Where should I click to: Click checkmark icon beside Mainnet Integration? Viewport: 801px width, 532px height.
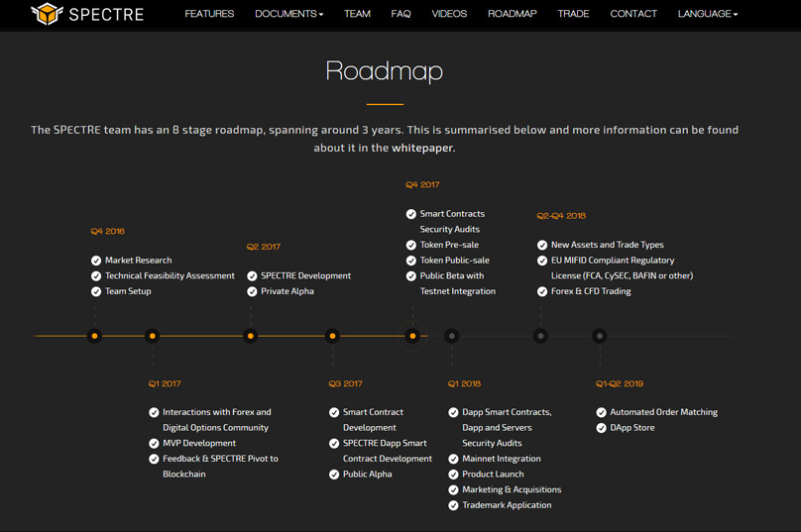point(453,459)
